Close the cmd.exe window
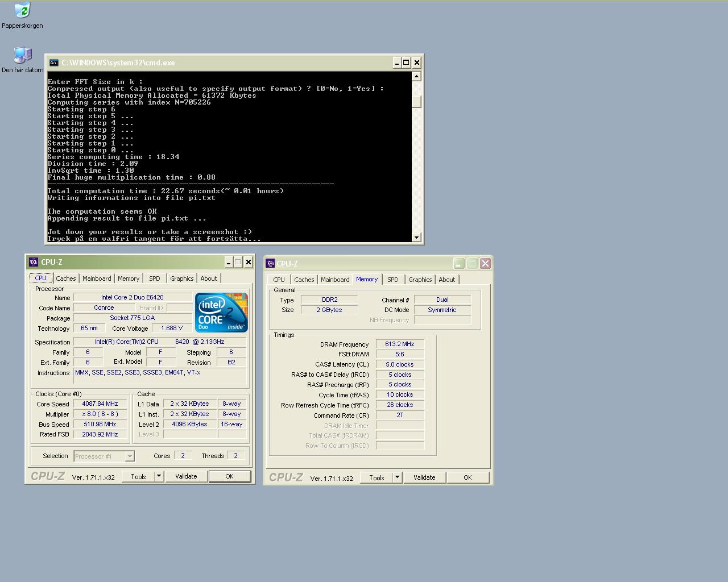The image size is (728, 582). 416,63
